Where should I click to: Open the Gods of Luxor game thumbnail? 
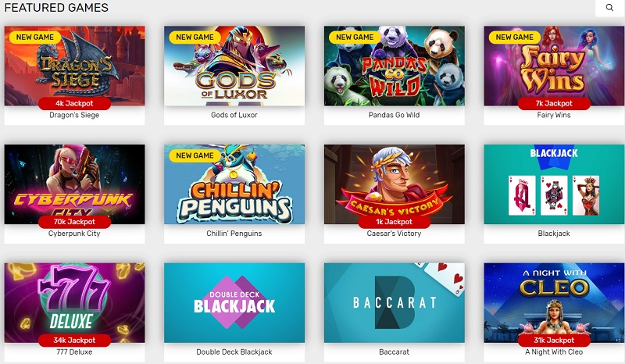coord(234,66)
